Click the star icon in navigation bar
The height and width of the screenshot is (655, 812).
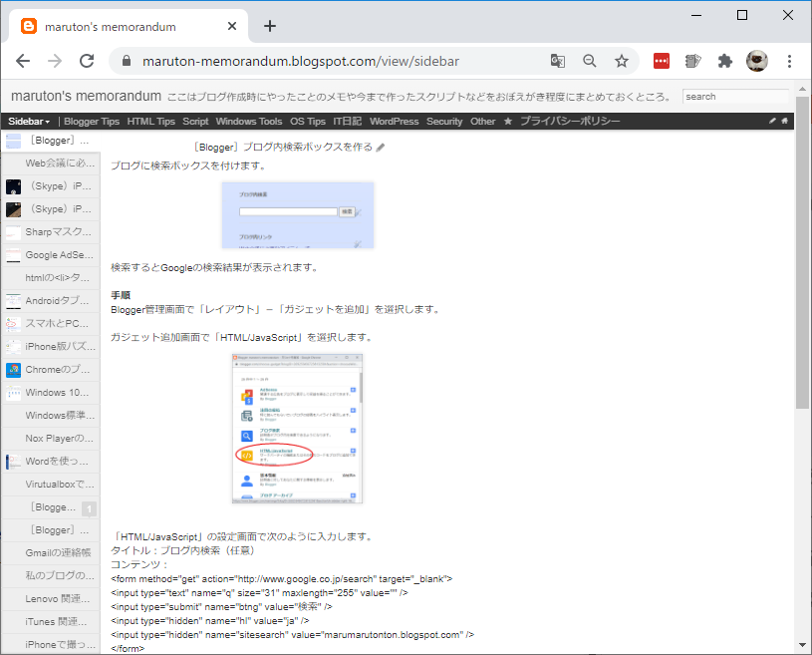tap(508, 122)
